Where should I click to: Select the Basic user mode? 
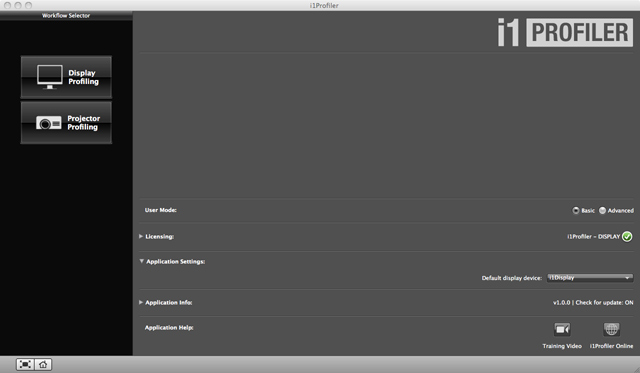[x=576, y=211]
